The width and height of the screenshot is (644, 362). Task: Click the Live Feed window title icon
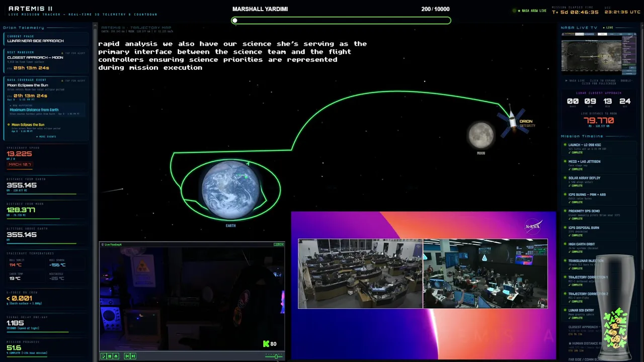(102, 245)
